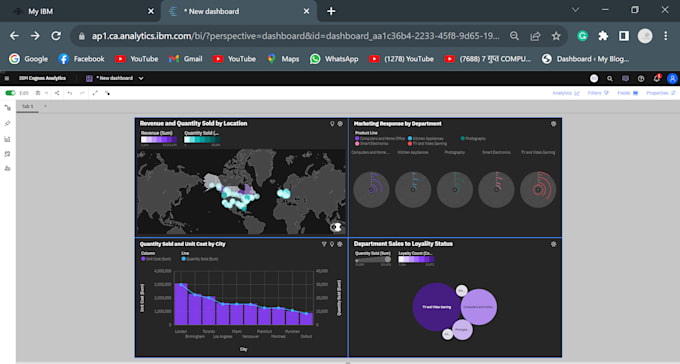This screenshot has width=680, height=364.
Task: Click the pin icon on the Revenue map widget
Action: 332,124
